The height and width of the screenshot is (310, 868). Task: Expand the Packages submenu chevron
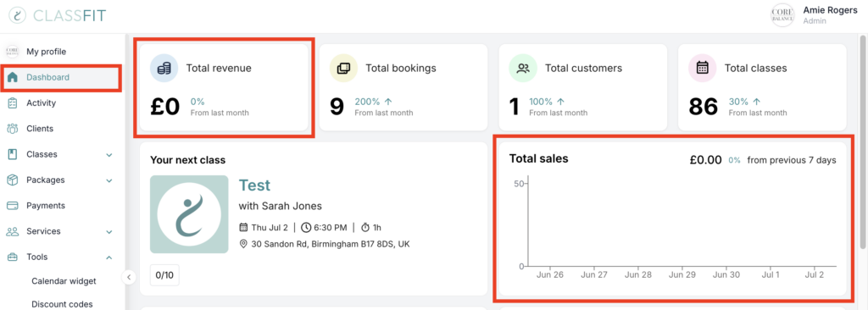click(109, 180)
